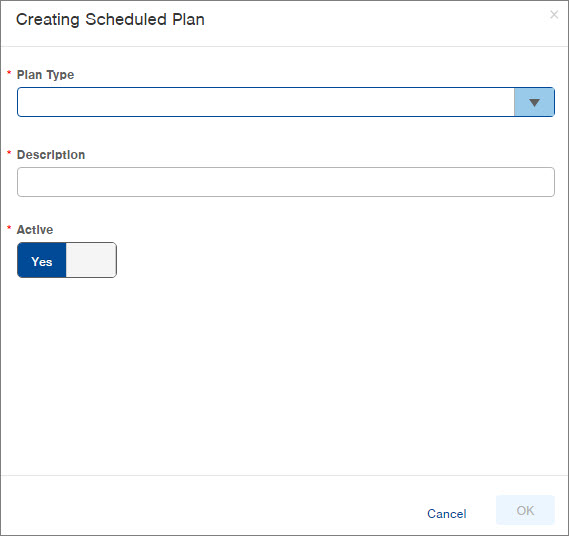Confirm with the OK button
Image resolution: width=569 pixels, height=536 pixels.
(x=525, y=510)
